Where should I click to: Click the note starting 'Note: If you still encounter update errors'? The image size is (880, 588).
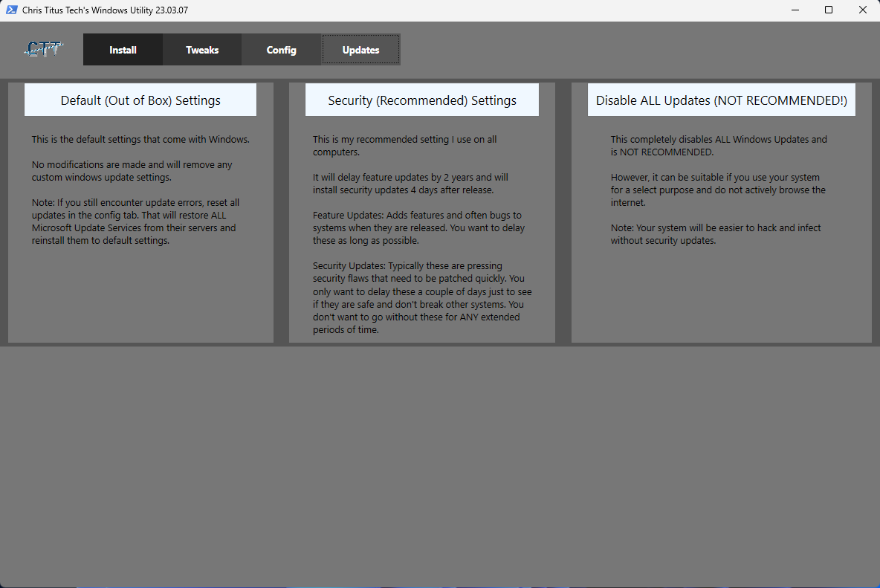pos(135,222)
